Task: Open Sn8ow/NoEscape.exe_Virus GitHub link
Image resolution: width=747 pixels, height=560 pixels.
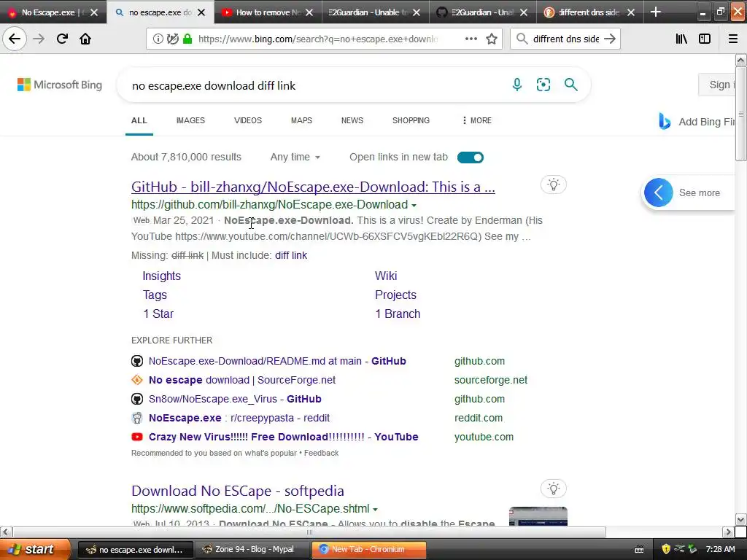Action: point(235,399)
